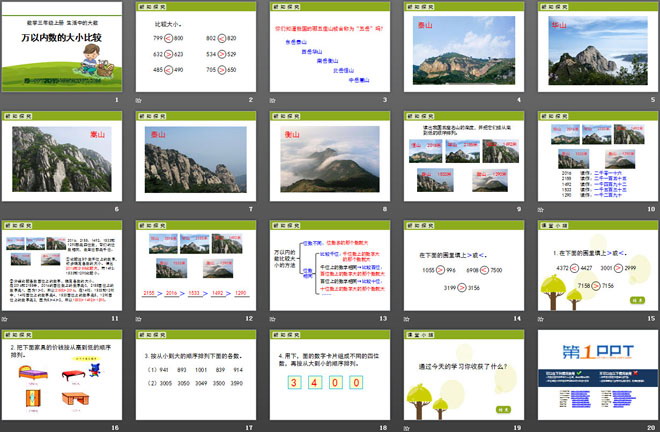Screen dimensions: 660x432
Task: Select slide 19 summary question with trees
Action: [x=464, y=375]
